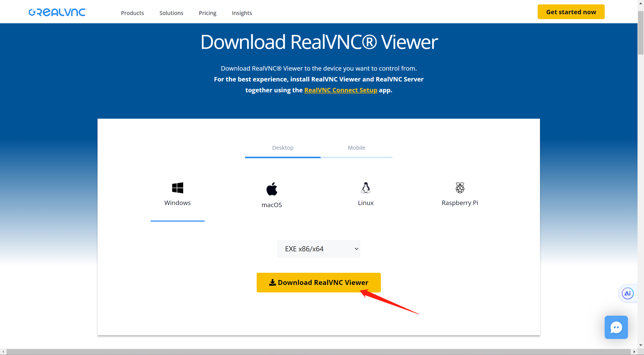Select the Linux penguin icon
The image size is (644, 355).
[366, 188]
